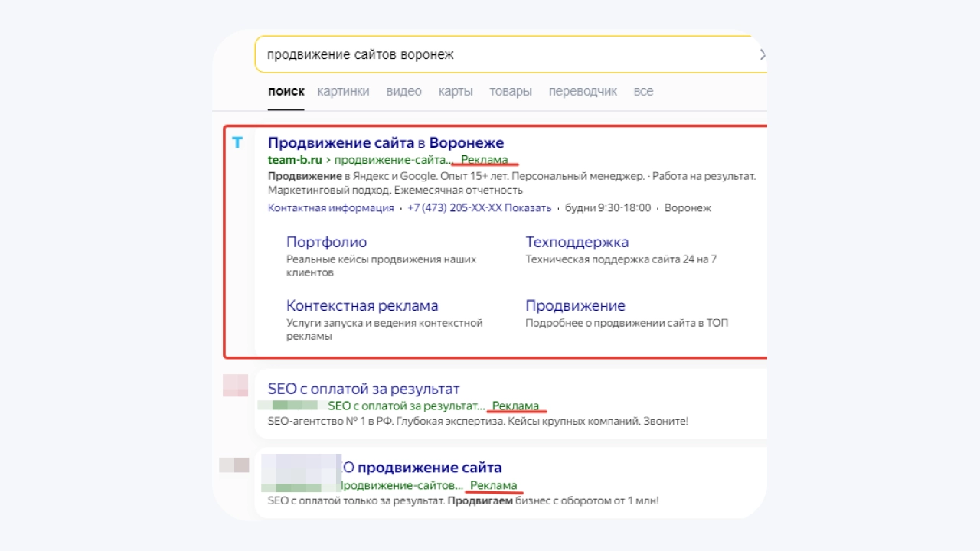Viewport: 980px width, 551px height.
Task: Open the 'Продвижение сайта в Воронеже' result title
Action: click(x=386, y=142)
